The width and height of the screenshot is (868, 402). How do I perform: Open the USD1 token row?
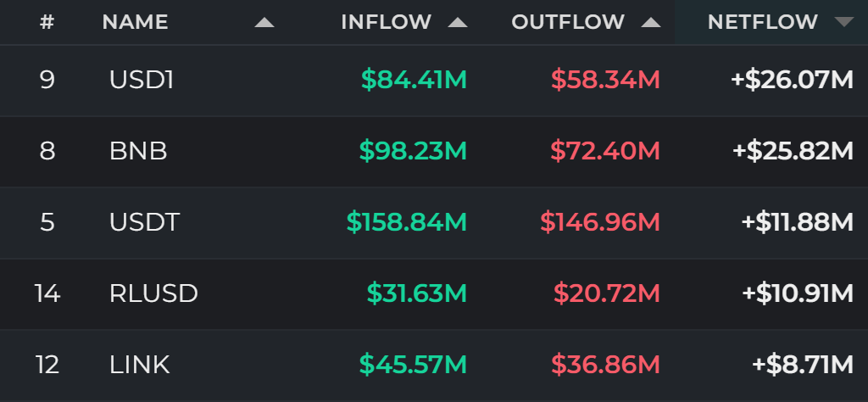click(x=434, y=81)
